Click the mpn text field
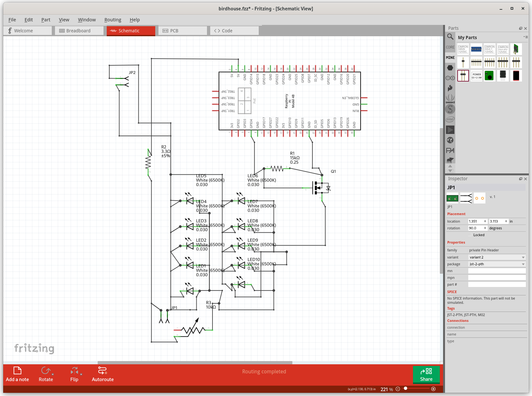 [497, 278]
